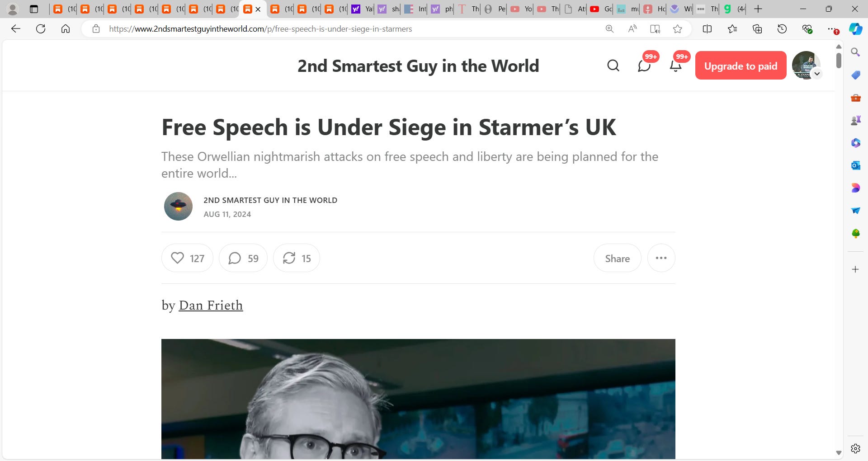Image resolution: width=868 pixels, height=461 pixels.
Task: Customize sidebar with the plus button
Action: pos(855,269)
